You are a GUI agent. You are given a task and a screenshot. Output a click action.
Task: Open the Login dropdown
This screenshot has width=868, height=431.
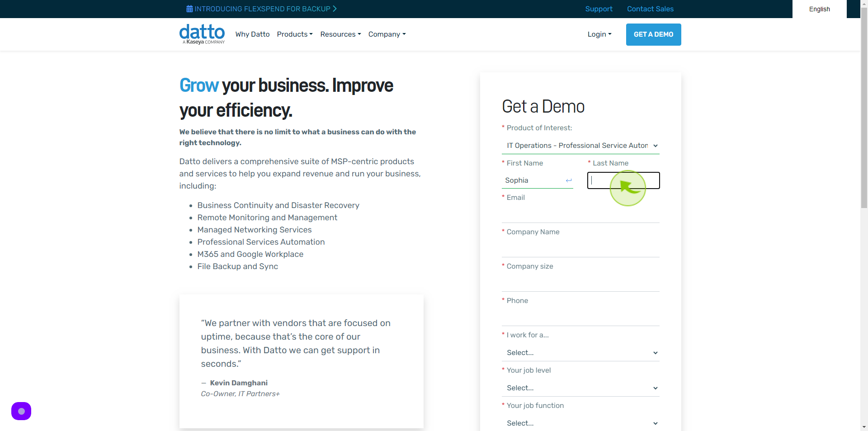[x=599, y=34]
